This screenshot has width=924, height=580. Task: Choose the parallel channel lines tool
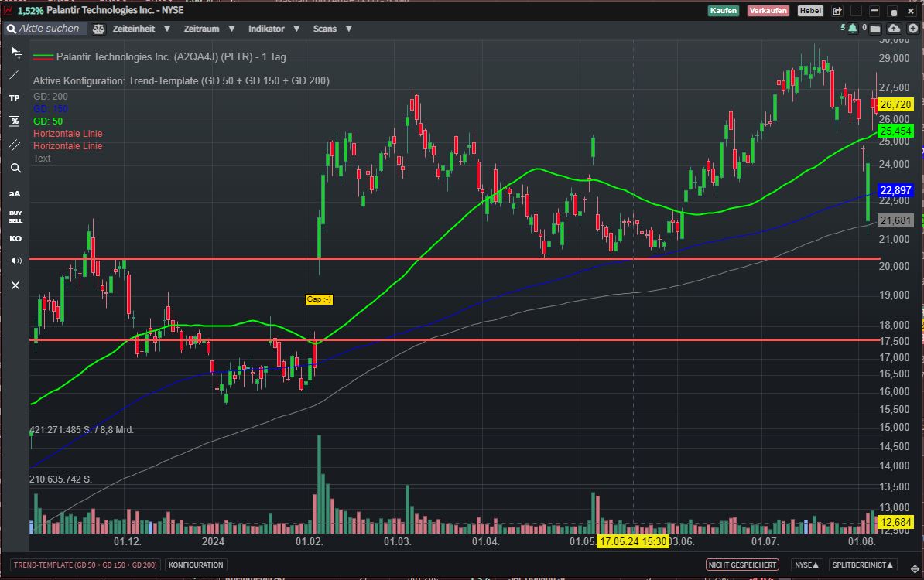click(x=15, y=145)
